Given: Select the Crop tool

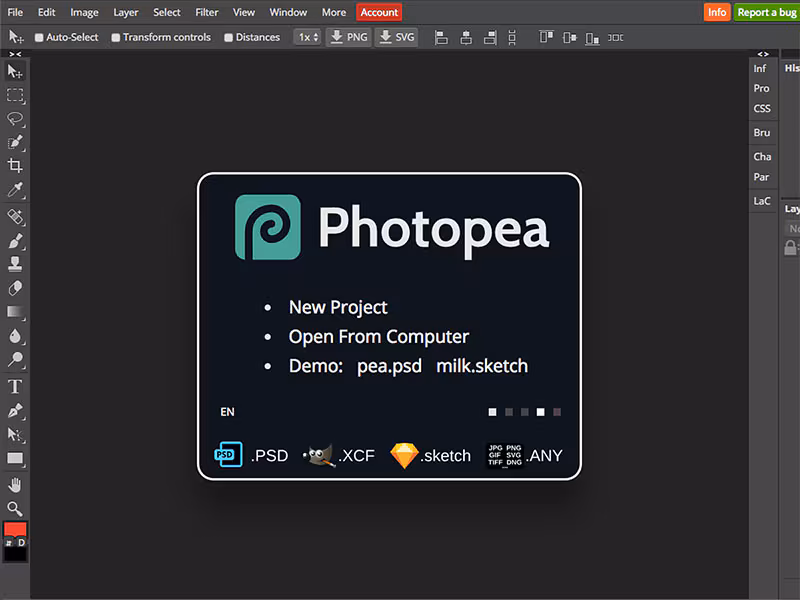Looking at the screenshot, I should (x=15, y=165).
